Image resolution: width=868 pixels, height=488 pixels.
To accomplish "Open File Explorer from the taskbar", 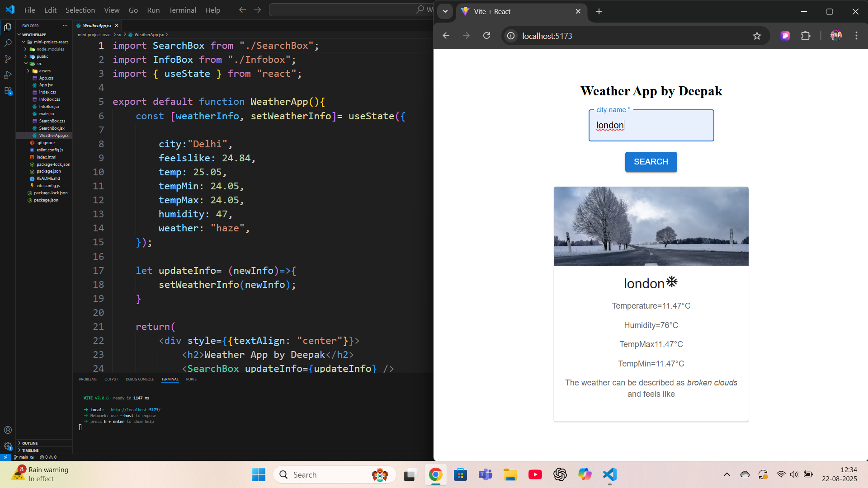I will [x=510, y=474].
